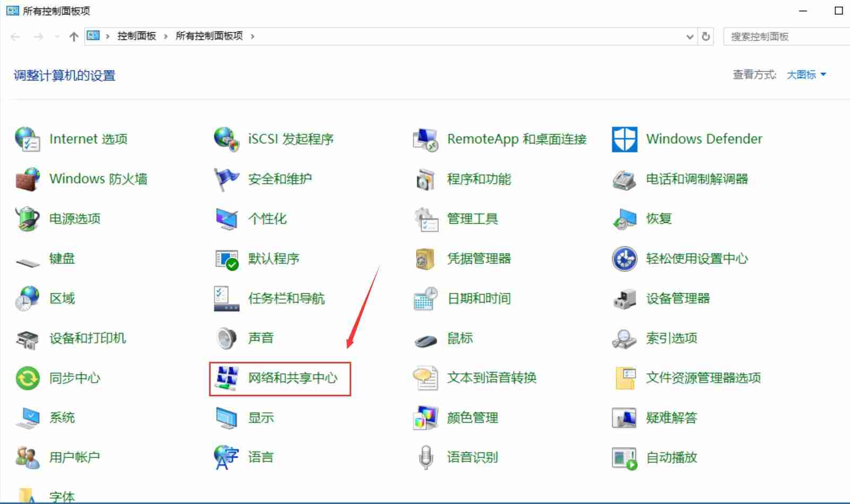
Task: Open 日期和时间 settings
Action: point(479,298)
